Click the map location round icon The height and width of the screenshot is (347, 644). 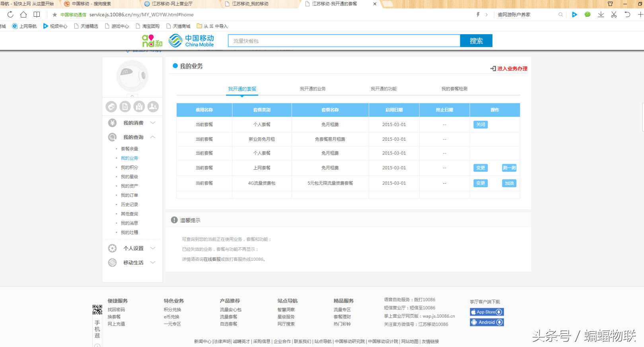[139, 107]
